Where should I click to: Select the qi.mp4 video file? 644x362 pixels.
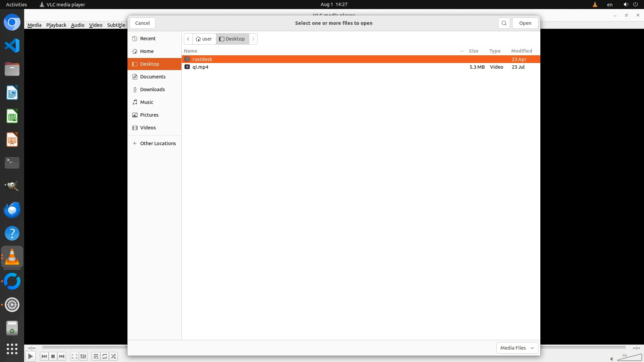coord(200,67)
